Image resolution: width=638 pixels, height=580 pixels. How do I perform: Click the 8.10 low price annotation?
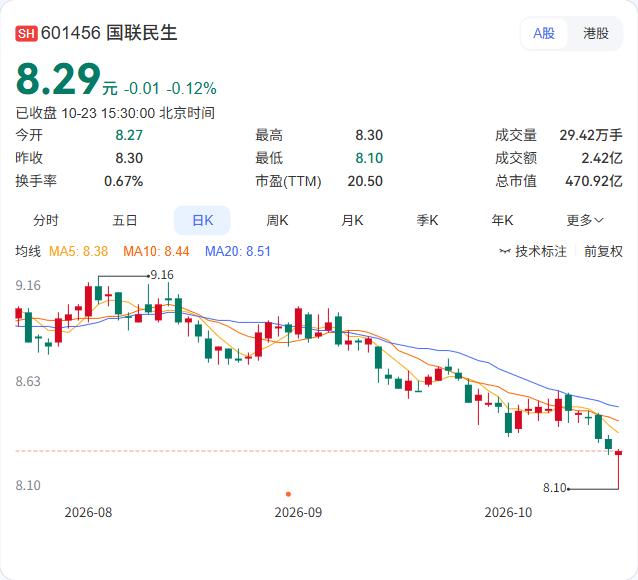tap(555, 487)
